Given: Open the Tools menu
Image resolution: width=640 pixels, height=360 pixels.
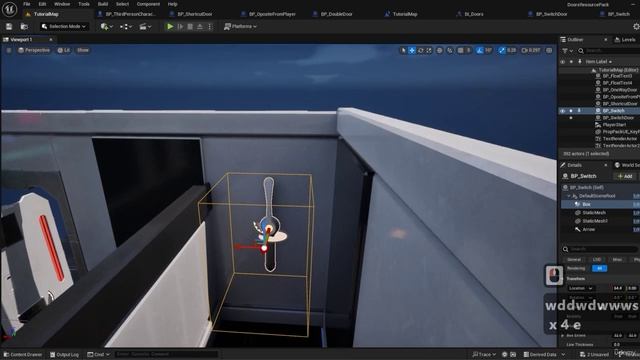Looking at the screenshot, I should coord(84,4).
